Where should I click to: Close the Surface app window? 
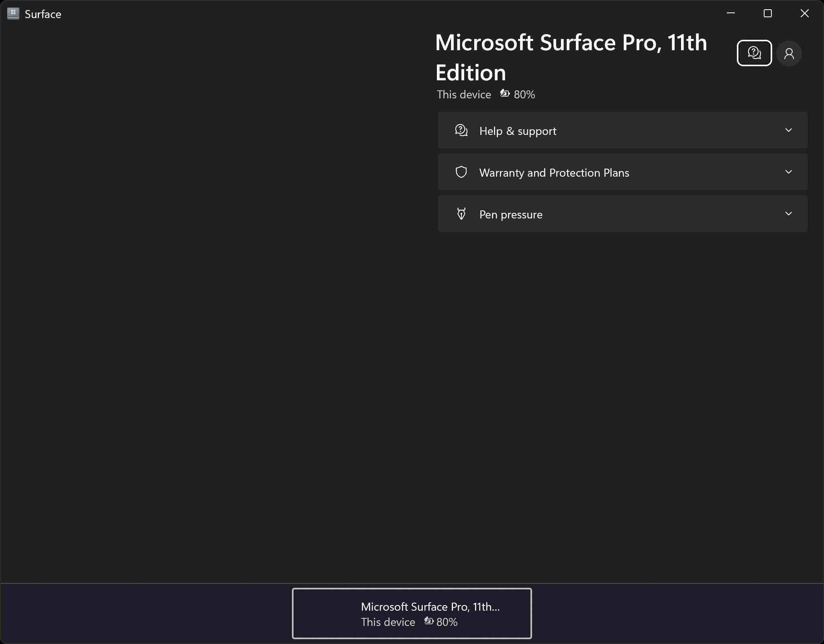coord(804,13)
